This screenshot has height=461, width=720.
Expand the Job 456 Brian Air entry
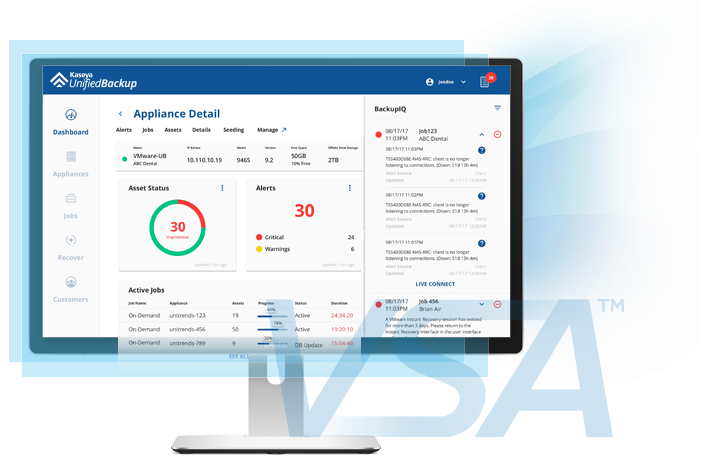pyautogui.click(x=481, y=304)
